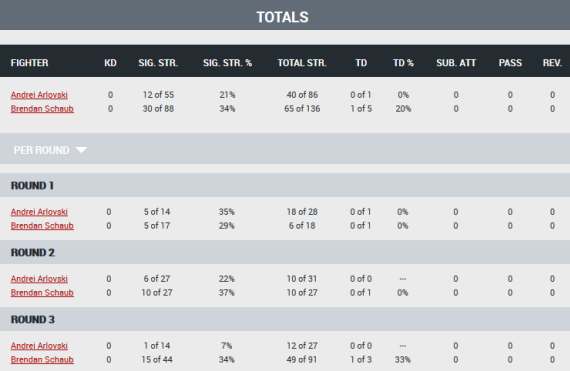Click Brendan Schaub link under Round 1
Image resolution: width=570 pixels, height=371 pixels.
[x=42, y=226]
